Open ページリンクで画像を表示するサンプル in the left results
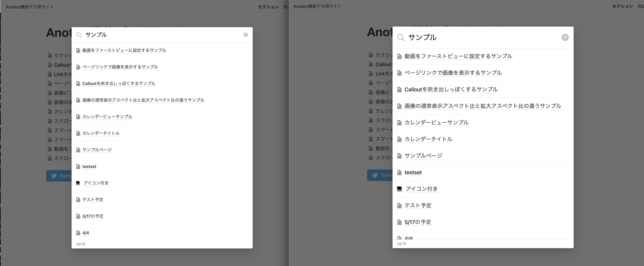 [120, 67]
